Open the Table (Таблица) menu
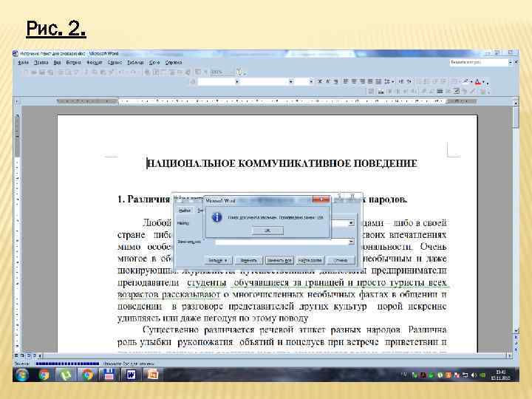Viewport: 532px width, 399px height. tap(136, 62)
